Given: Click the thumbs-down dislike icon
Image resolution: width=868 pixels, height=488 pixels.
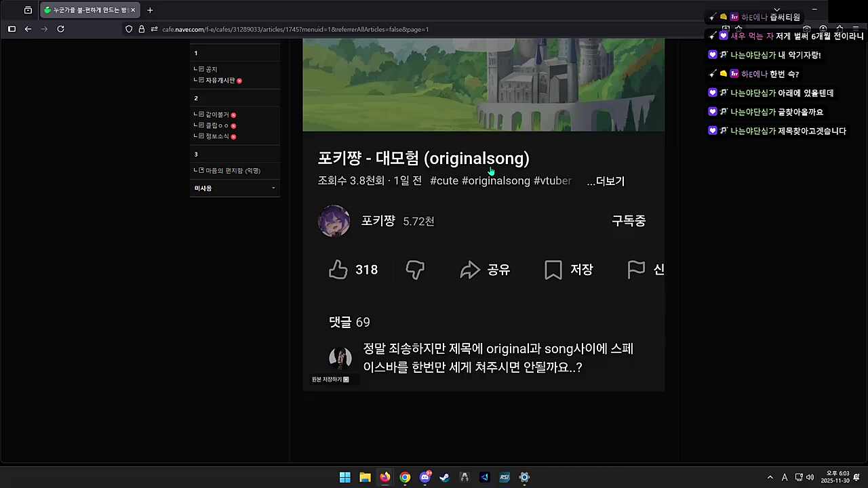Looking at the screenshot, I should (414, 270).
